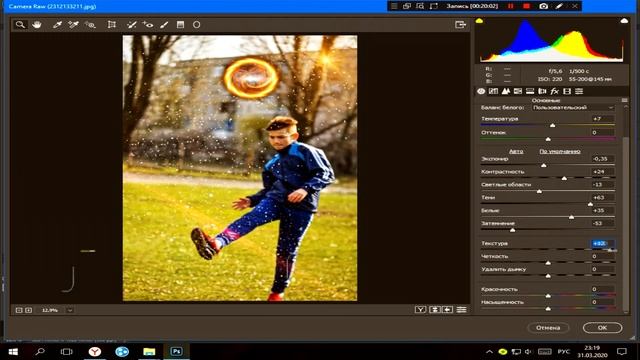Screen dimensions: 640x360
Task: Click the Temperature value field
Action: coord(602,119)
